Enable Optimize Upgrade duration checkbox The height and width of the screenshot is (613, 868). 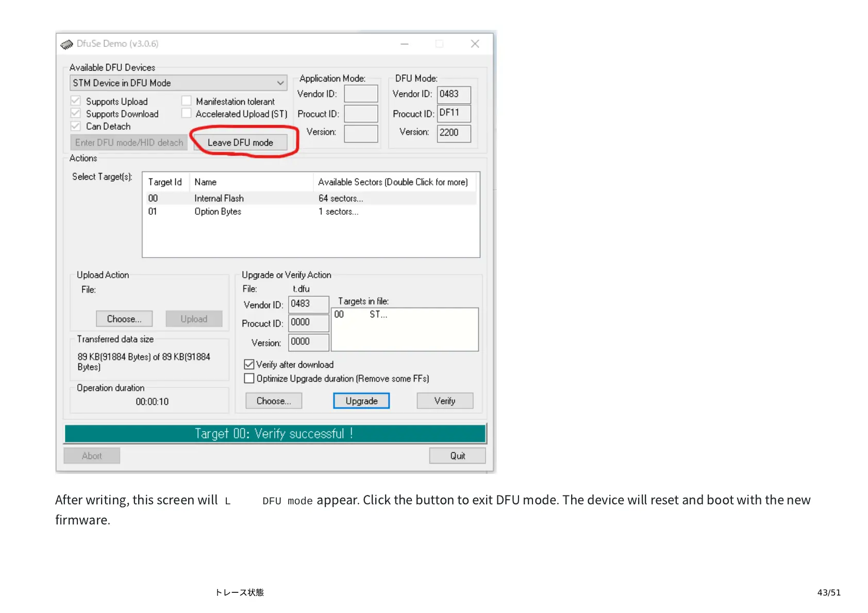(249, 379)
